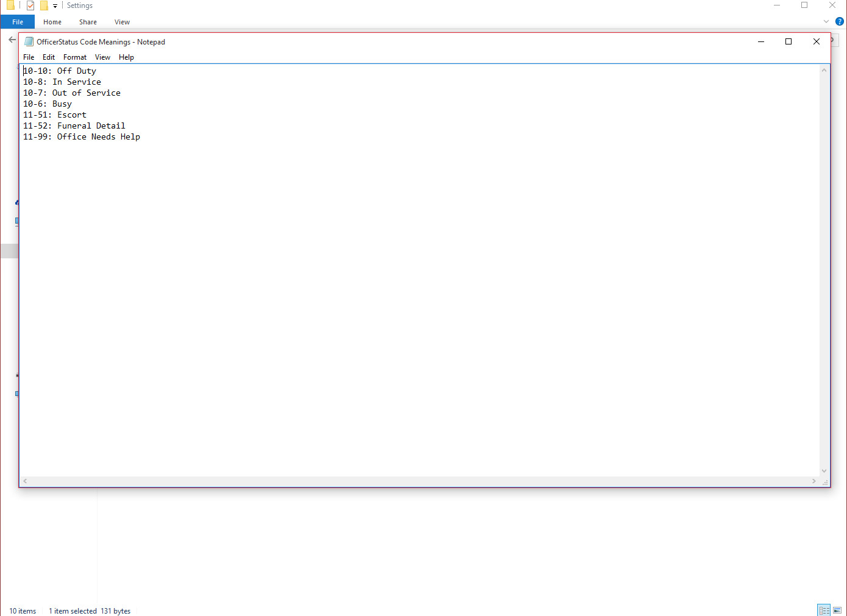
Task: Select the Home tab in File Explorer
Action: 52,22
